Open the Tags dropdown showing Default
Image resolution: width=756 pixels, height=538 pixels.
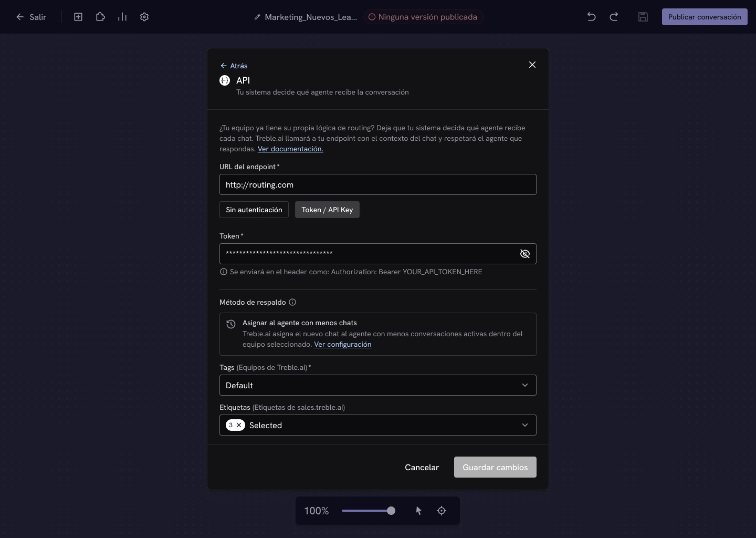tap(378, 385)
